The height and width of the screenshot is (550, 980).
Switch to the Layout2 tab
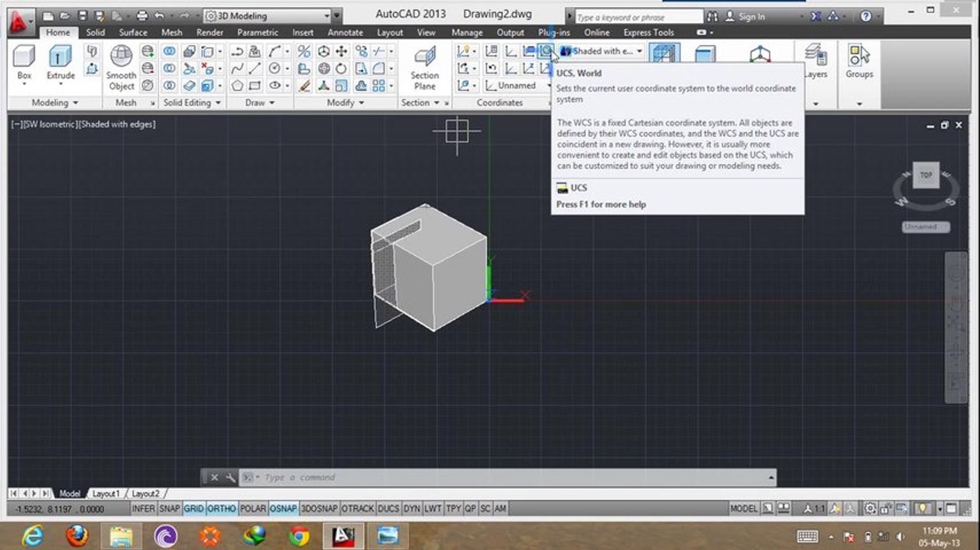click(145, 493)
